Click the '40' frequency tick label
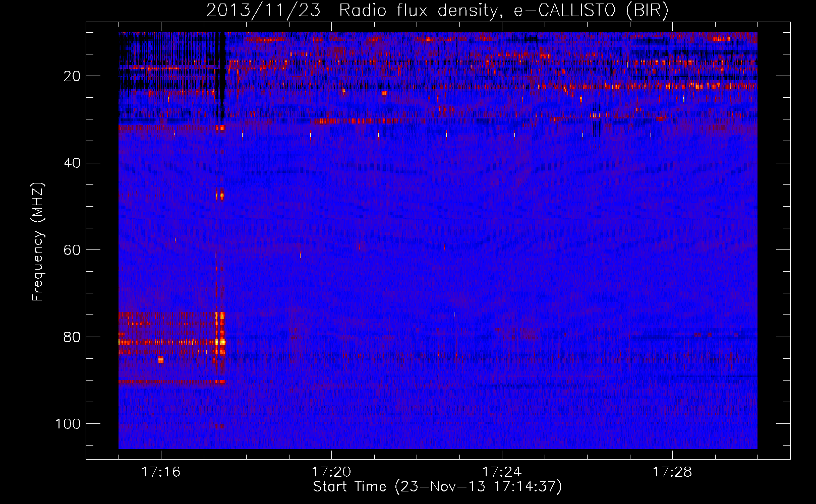The height and width of the screenshot is (504, 816). (72, 163)
